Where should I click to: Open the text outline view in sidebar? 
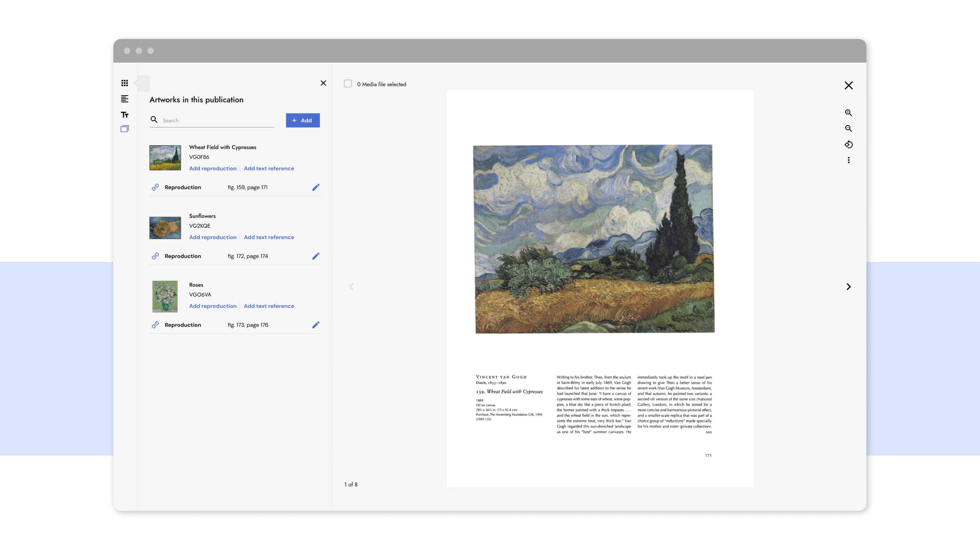point(124,99)
